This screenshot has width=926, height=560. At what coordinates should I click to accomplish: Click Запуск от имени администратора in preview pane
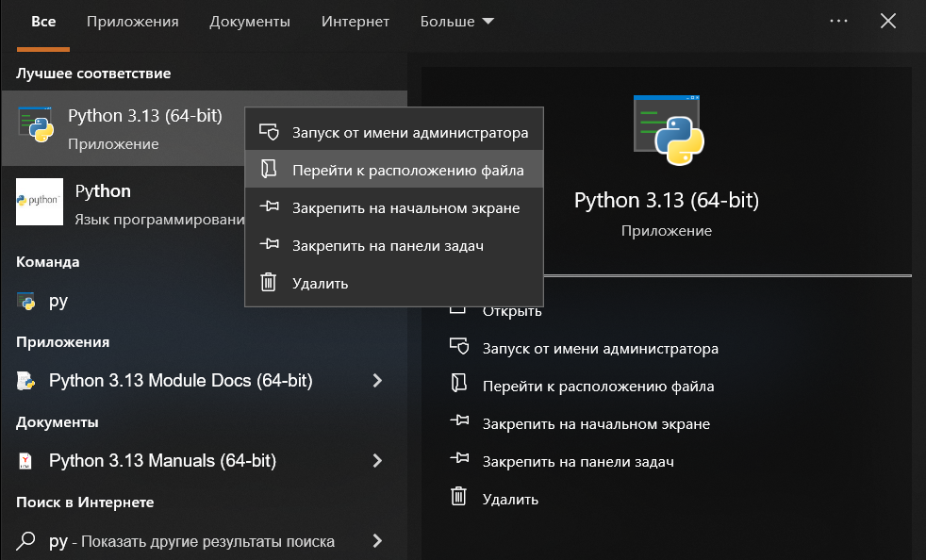(x=601, y=349)
